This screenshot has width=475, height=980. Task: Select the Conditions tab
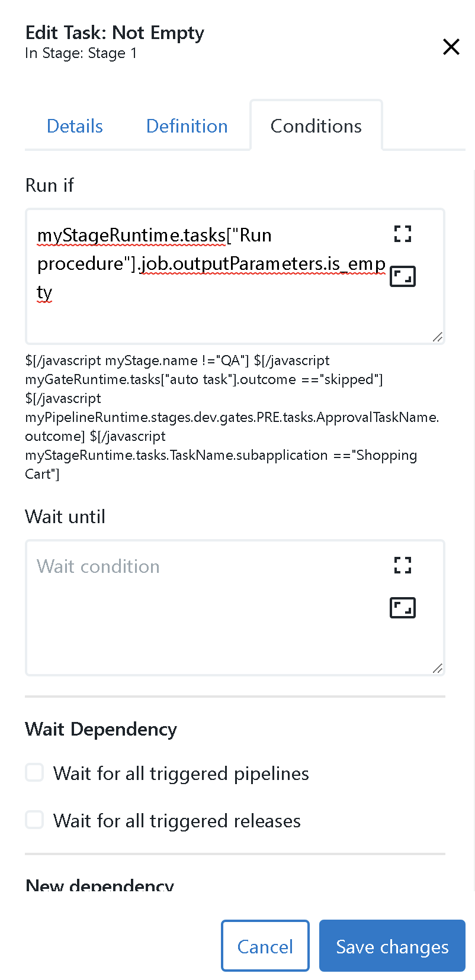coord(316,126)
